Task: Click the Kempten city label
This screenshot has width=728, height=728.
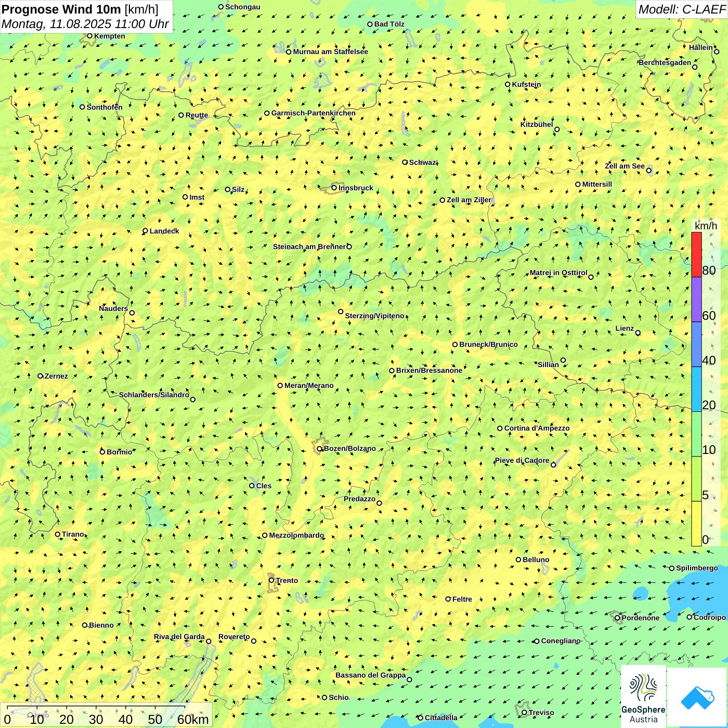Action: [x=109, y=36]
